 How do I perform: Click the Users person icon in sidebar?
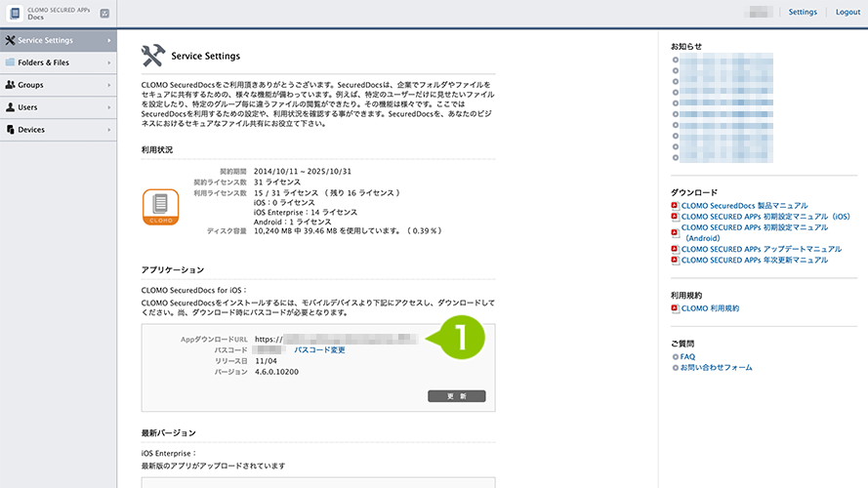click(x=10, y=107)
